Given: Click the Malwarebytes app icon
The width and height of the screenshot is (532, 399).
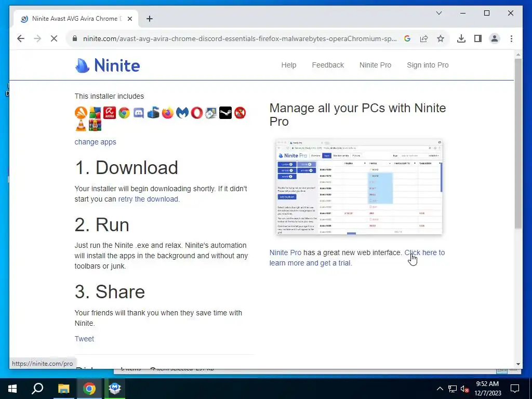Looking at the screenshot, I should (x=182, y=113).
